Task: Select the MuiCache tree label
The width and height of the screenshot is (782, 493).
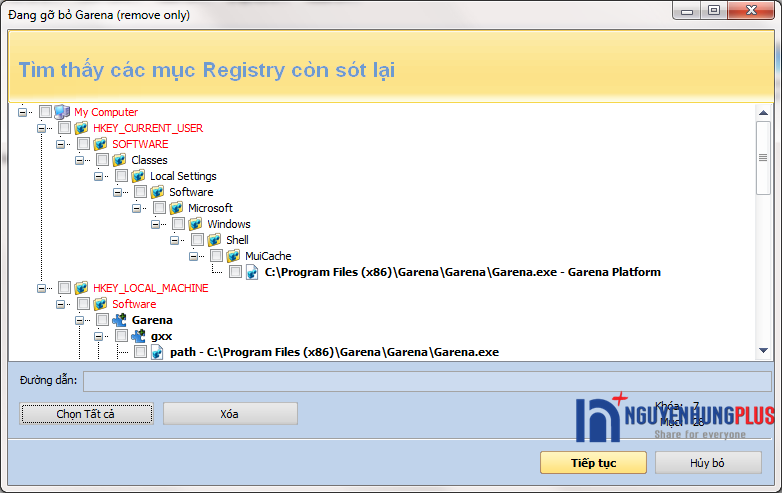Action: tap(268, 256)
